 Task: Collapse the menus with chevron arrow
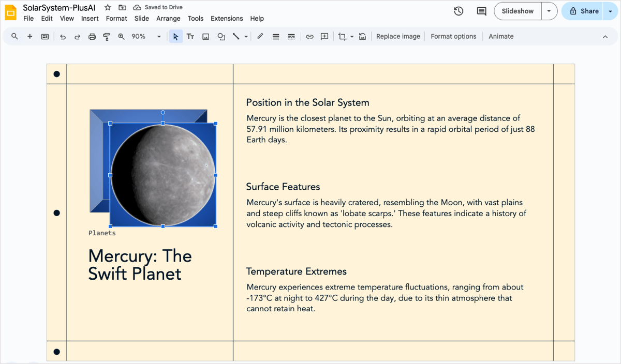tap(605, 36)
